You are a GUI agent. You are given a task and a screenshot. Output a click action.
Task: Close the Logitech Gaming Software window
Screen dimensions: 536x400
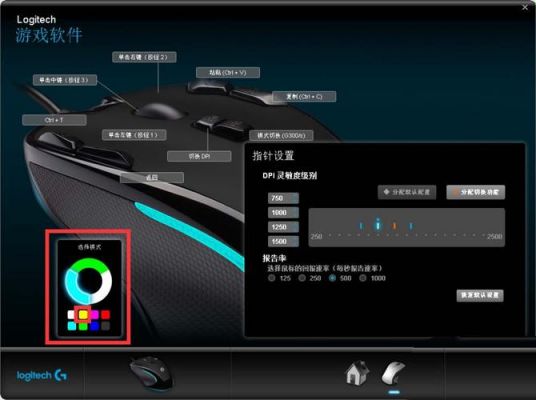click(525, 7)
